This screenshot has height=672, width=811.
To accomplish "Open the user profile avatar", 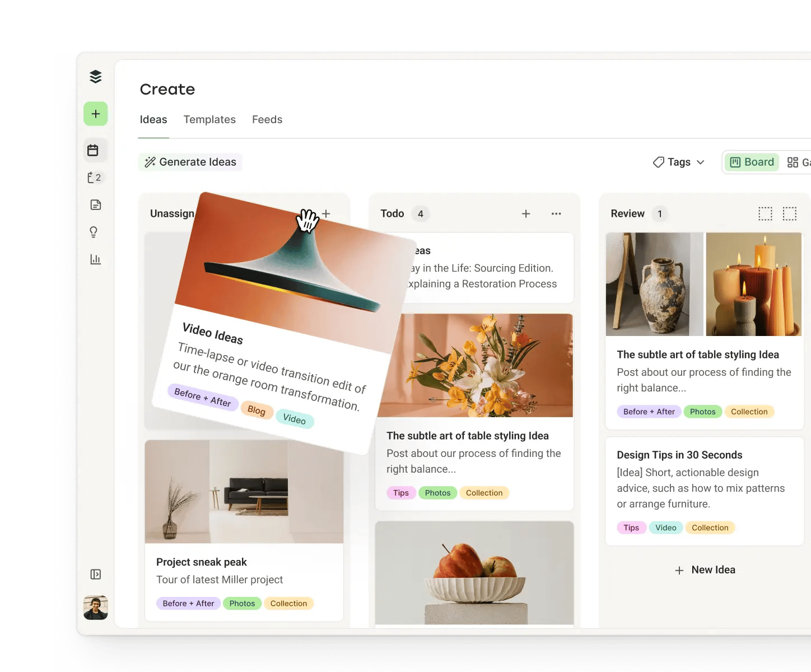I will pos(95,607).
